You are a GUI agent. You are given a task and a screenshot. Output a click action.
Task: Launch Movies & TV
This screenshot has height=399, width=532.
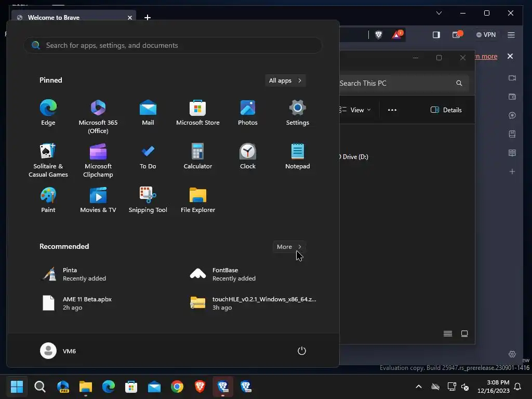98,200
